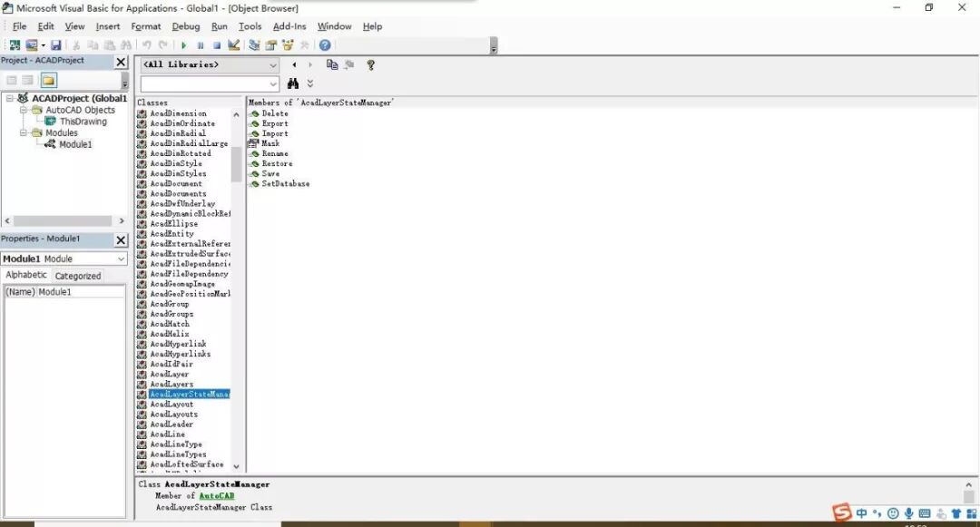Click the View AutoCAD host application icon

[15, 45]
